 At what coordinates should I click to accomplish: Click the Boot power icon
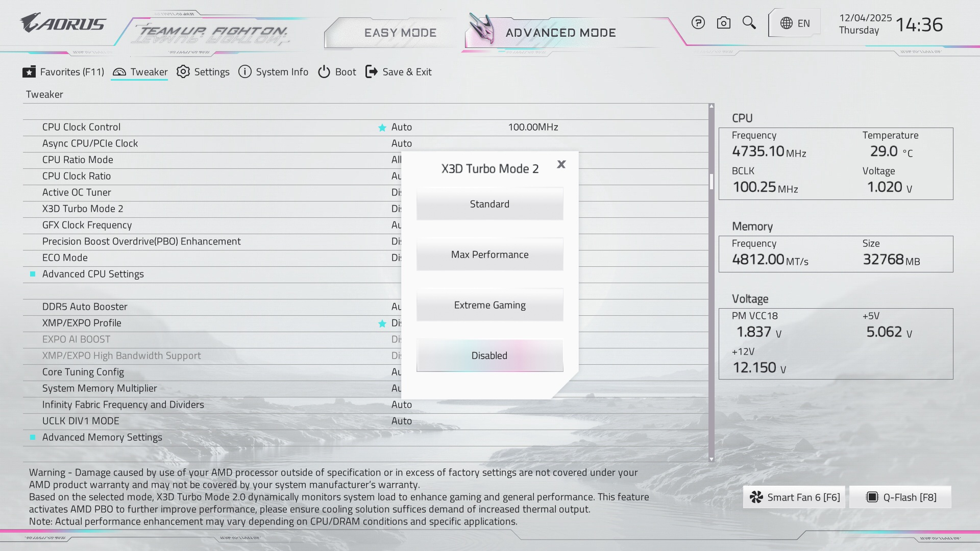324,72
